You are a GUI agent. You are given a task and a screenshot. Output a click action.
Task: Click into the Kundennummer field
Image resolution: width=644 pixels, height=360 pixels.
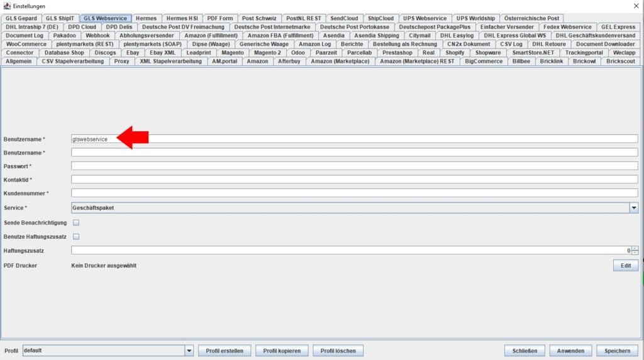[x=355, y=193]
